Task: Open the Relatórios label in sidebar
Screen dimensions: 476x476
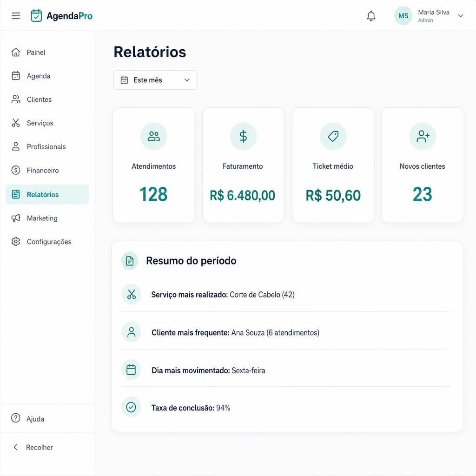Action: pyautogui.click(x=43, y=195)
